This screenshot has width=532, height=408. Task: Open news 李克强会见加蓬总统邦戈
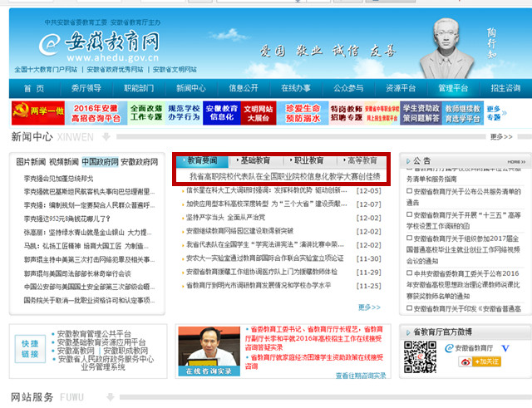coord(58,179)
